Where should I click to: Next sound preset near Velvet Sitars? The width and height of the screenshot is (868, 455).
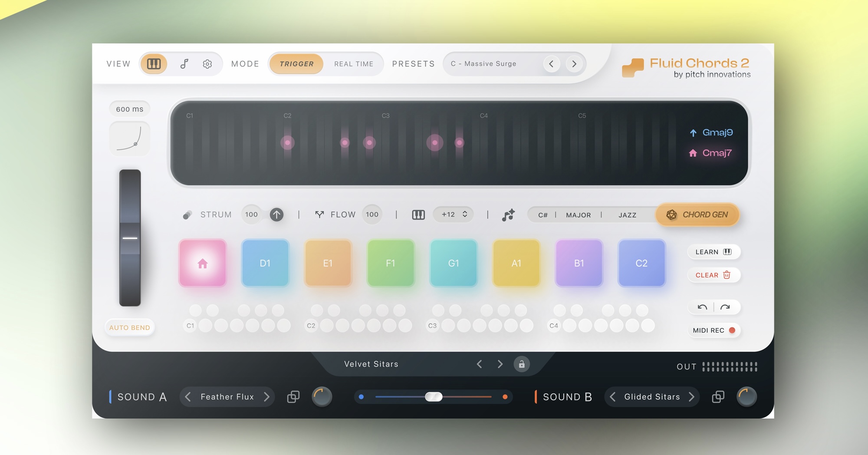pos(500,364)
